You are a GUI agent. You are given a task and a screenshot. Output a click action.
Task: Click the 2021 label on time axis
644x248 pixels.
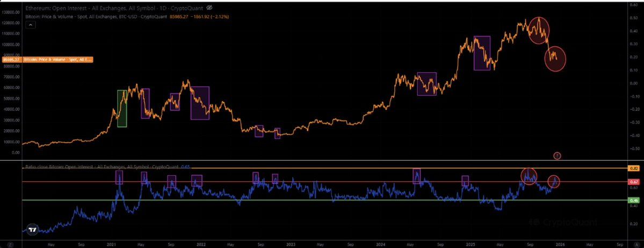point(111,244)
